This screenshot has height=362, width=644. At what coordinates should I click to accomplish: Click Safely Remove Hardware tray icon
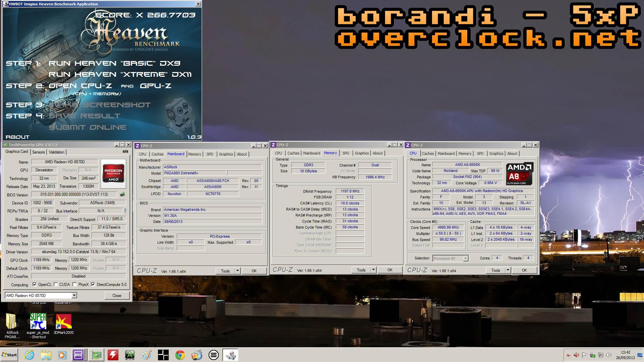592,355
